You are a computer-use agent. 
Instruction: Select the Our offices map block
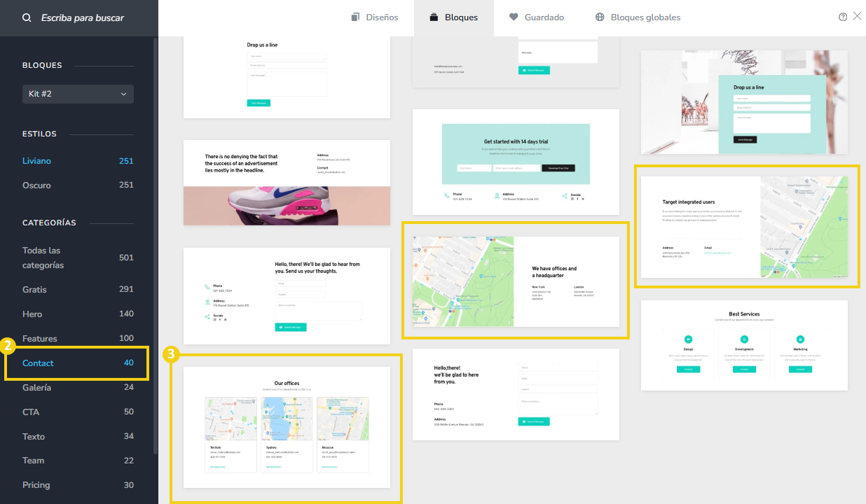(287, 427)
